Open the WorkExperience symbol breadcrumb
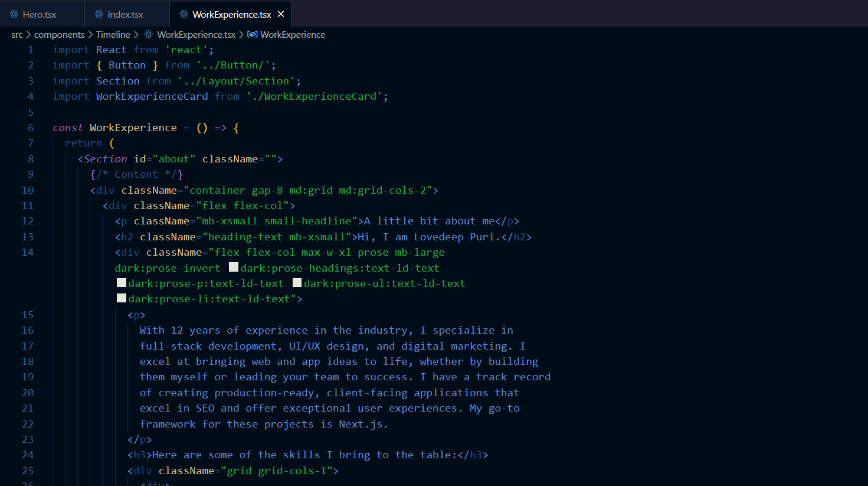This screenshot has width=868, height=486. [x=292, y=35]
